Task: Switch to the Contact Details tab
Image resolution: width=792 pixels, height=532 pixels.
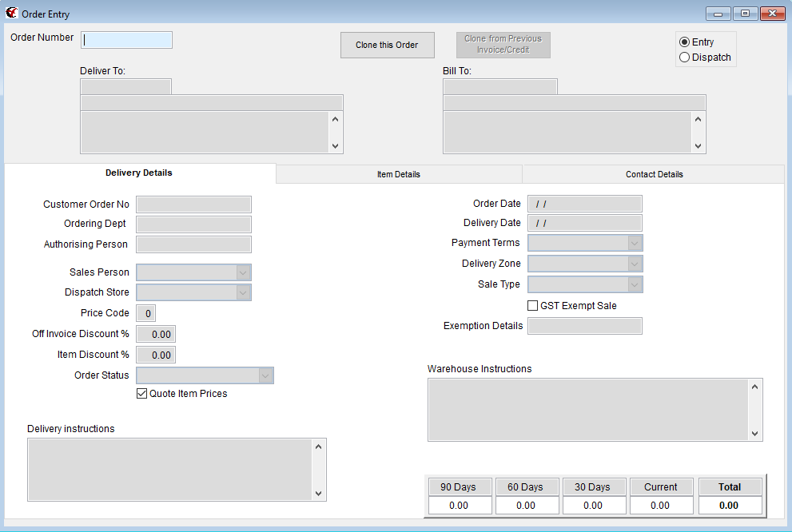Action: 654,174
